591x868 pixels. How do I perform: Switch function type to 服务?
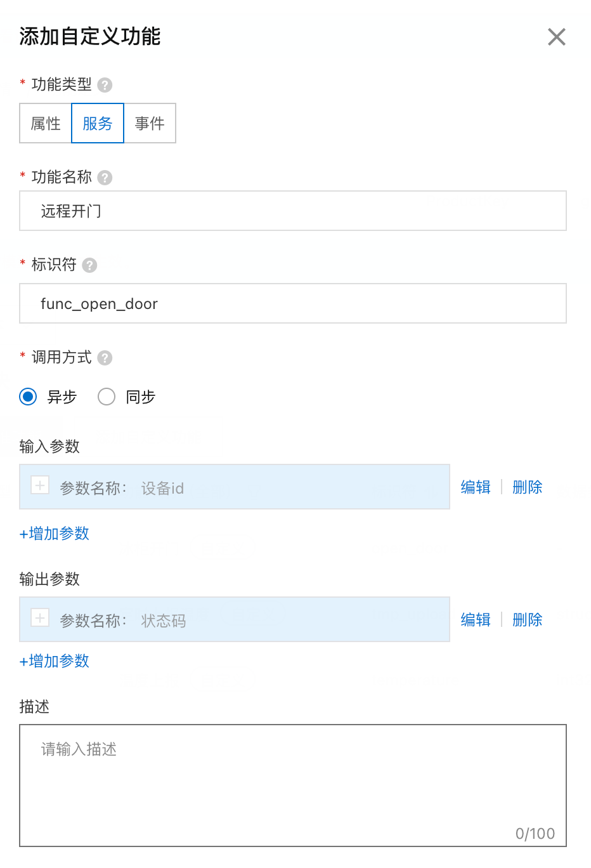[98, 123]
